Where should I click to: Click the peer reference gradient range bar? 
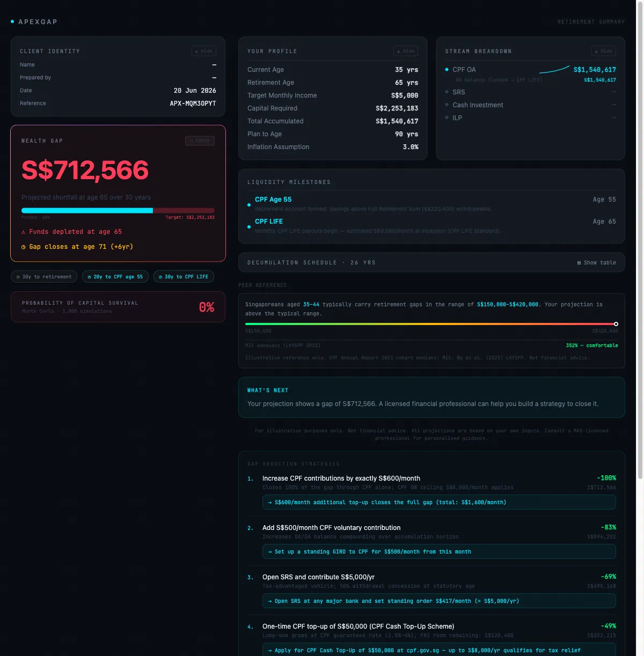(431, 324)
